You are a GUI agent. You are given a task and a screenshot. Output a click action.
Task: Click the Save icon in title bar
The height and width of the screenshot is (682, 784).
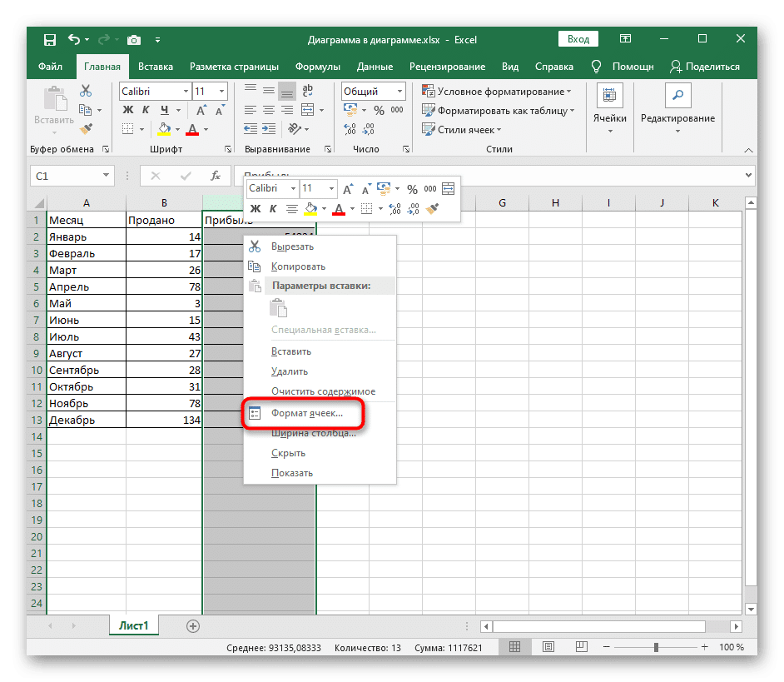point(50,39)
